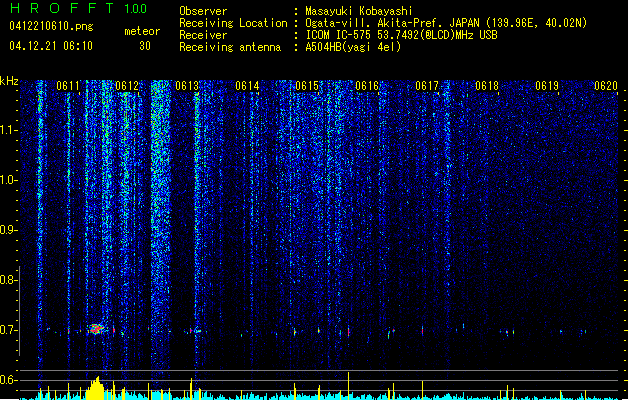Screen dimensions: 629x400
Task: Click the 0613 time marker
Action: 187,86
